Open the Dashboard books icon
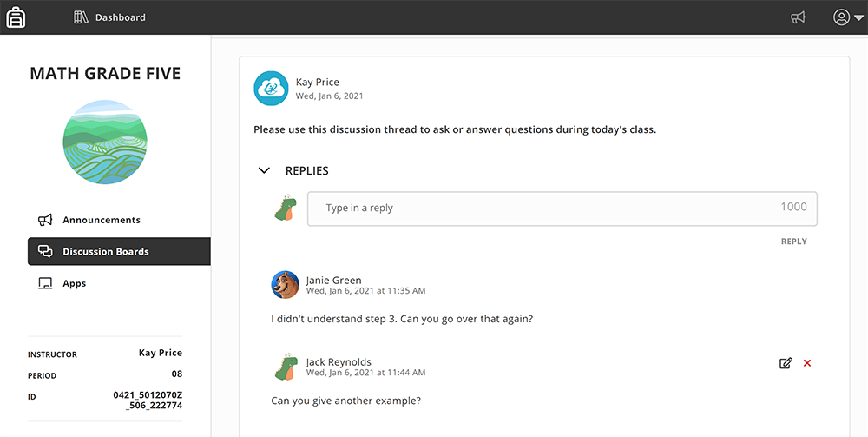 81,17
